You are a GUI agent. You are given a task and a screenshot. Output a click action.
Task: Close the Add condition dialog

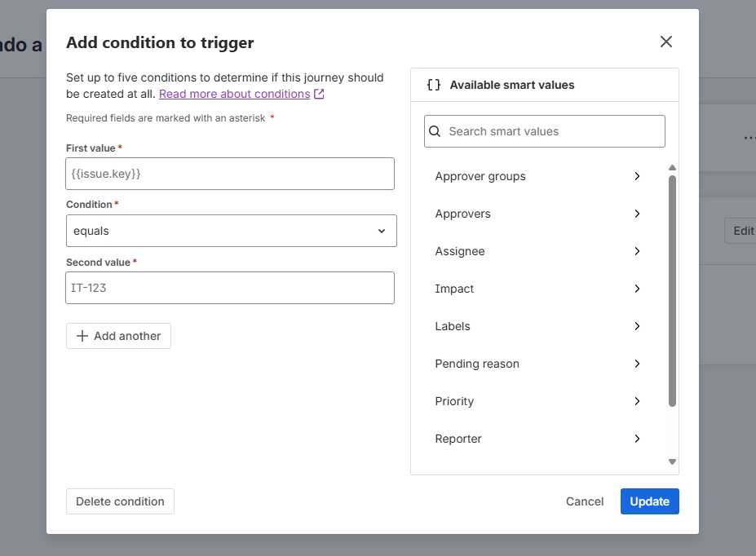tap(666, 42)
